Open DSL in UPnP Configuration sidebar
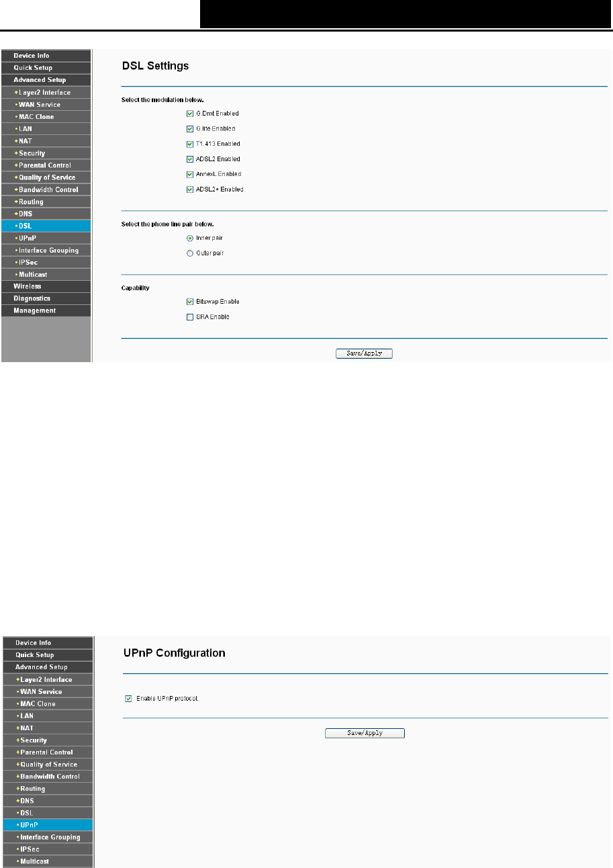613x868 pixels. point(48,813)
